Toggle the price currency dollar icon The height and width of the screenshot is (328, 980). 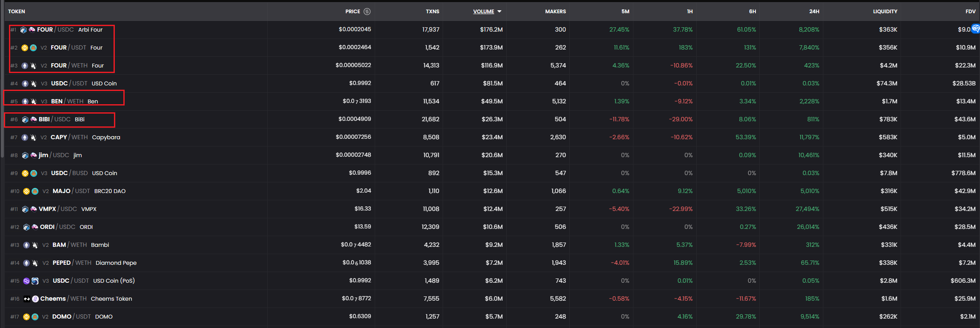(x=367, y=12)
